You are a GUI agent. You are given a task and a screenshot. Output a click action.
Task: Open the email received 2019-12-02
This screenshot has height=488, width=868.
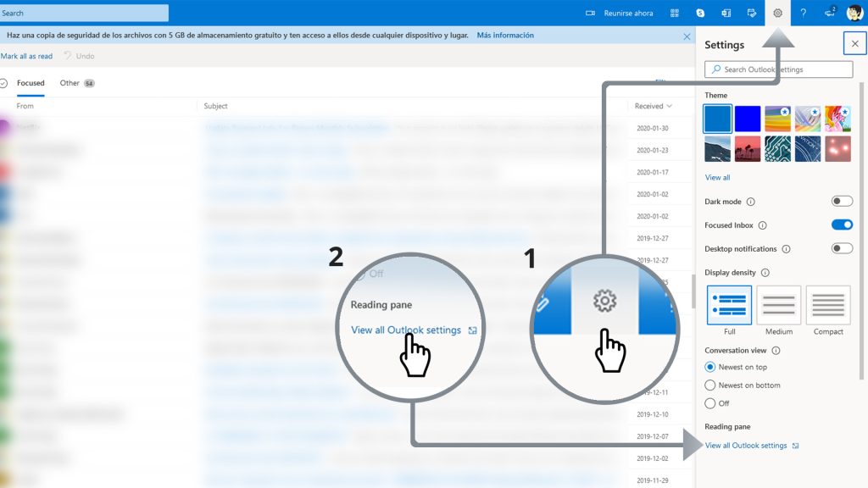tap(347, 458)
